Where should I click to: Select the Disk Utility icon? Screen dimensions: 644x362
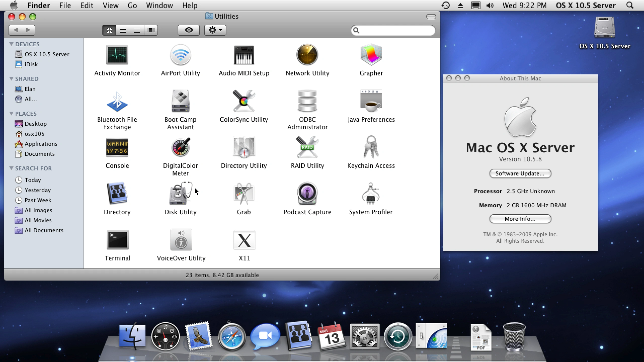(180, 194)
